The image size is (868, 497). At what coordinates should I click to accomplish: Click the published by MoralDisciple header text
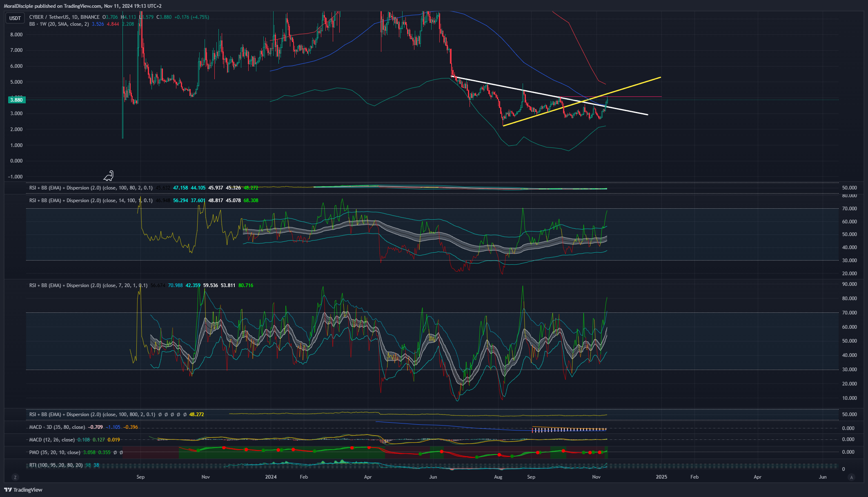(82, 6)
